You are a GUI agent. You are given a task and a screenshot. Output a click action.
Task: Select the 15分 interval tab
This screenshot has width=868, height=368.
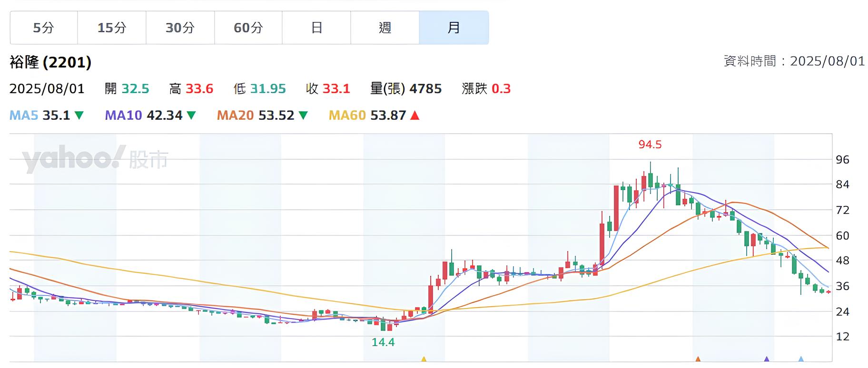(x=112, y=28)
